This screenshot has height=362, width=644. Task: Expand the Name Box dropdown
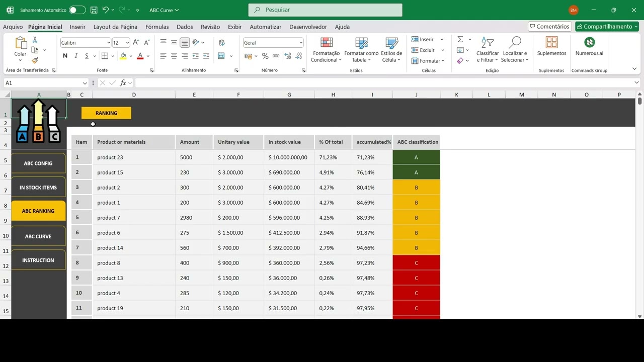coord(85,83)
